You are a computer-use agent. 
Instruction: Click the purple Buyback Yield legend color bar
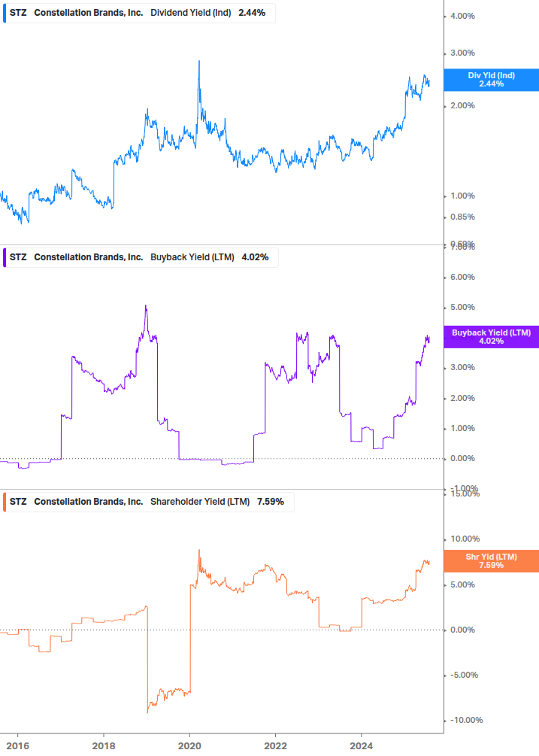tap(5, 257)
